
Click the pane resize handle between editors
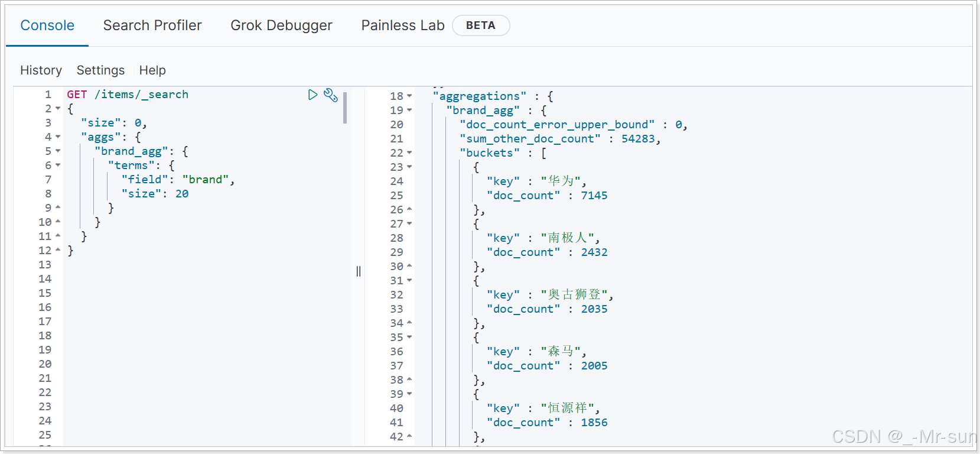coord(359,271)
